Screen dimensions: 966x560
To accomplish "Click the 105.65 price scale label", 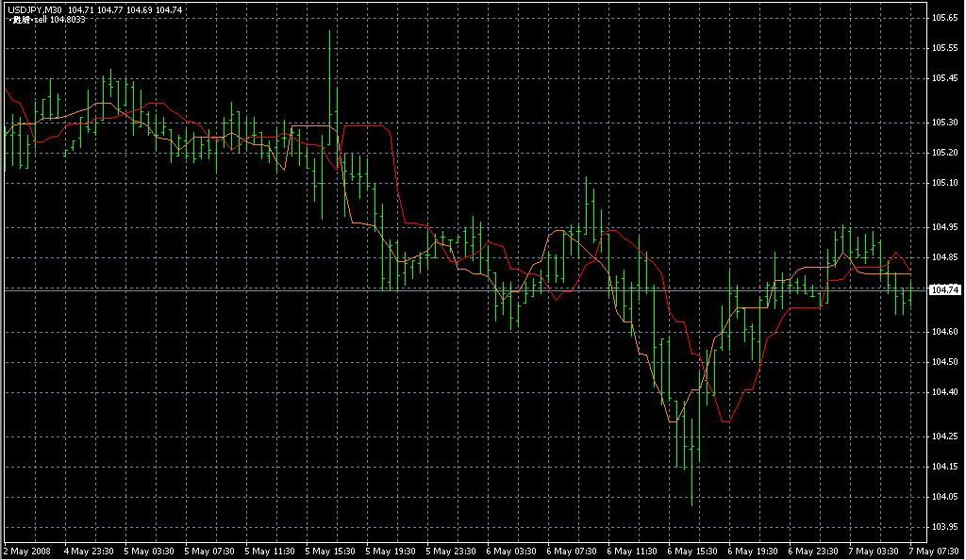I will [x=944, y=18].
